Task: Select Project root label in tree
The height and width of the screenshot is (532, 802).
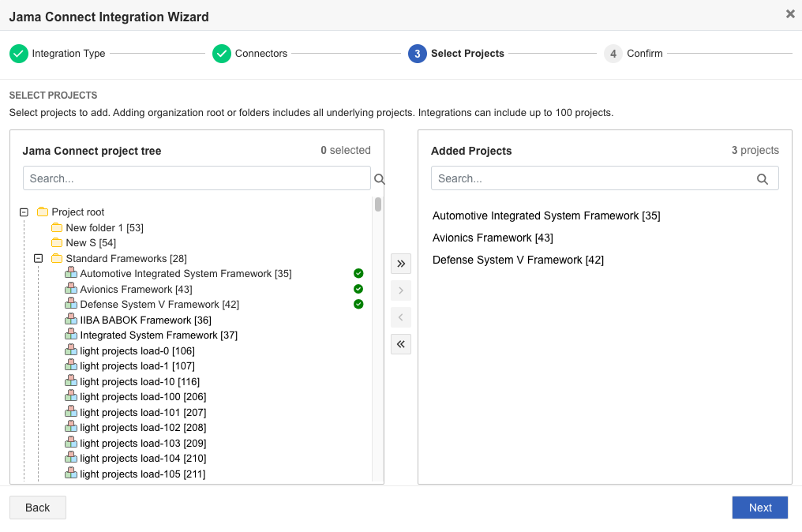Action: click(77, 212)
